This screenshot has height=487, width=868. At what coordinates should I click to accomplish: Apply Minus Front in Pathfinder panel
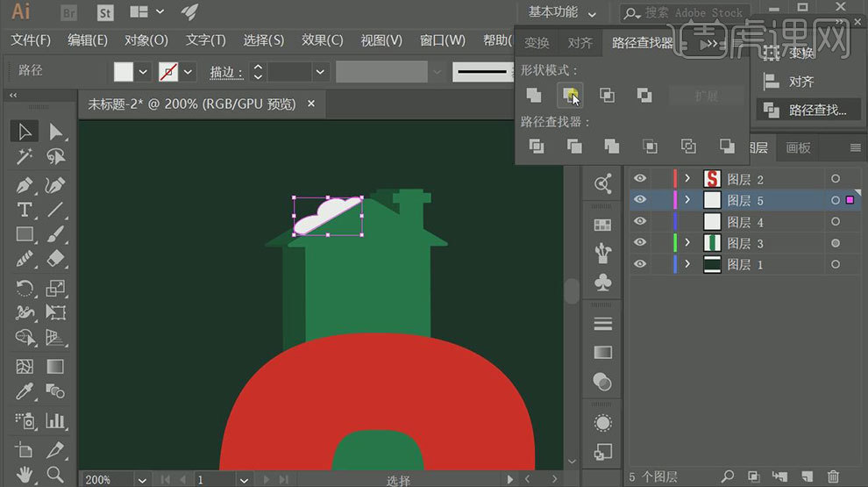[x=570, y=95]
